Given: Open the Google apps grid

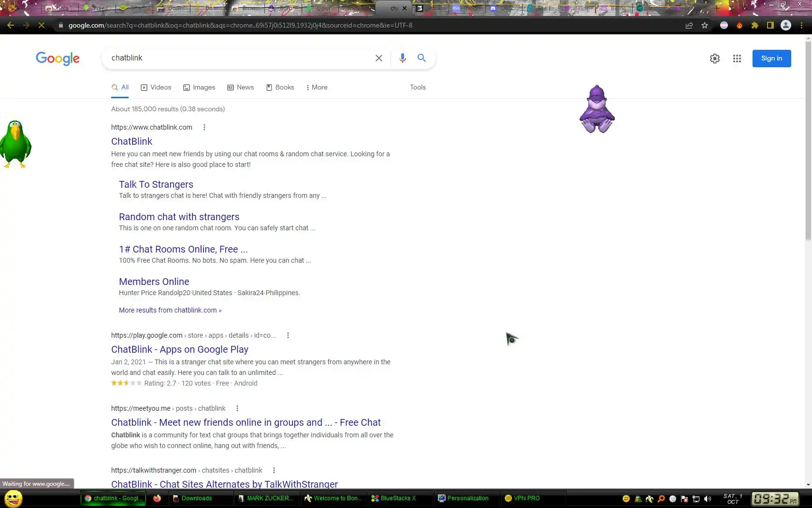Looking at the screenshot, I should 737,59.
